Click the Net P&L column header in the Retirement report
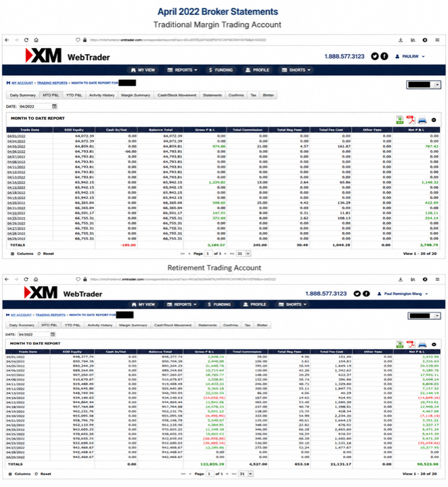The image size is (448, 487). coord(417,352)
